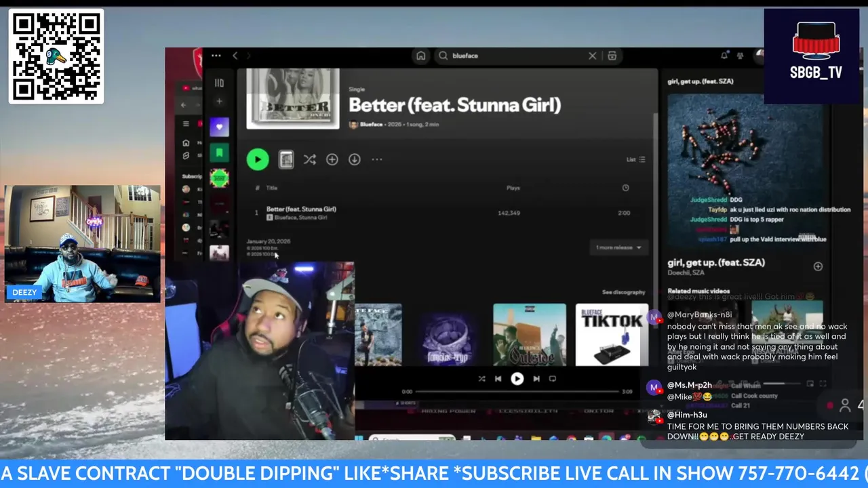This screenshot has height=488, width=868.
Task: Switch view using the List dropdown
Action: (635, 159)
